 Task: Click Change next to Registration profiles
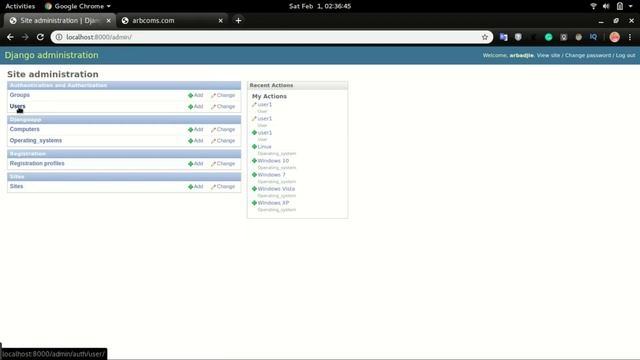[x=223, y=164]
